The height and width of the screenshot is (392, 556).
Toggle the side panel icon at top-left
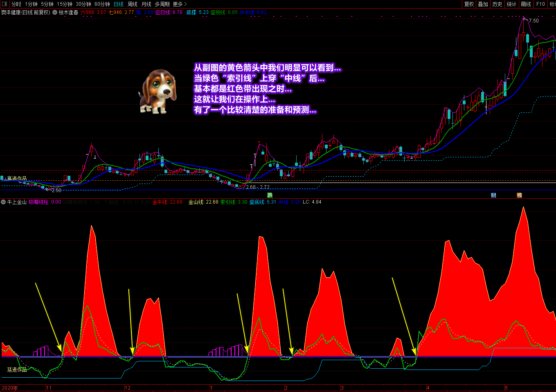pos(5,4)
